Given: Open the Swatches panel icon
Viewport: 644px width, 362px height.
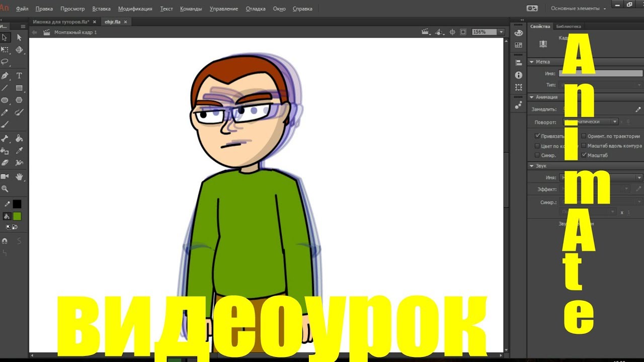Looking at the screenshot, I should coord(519,45).
